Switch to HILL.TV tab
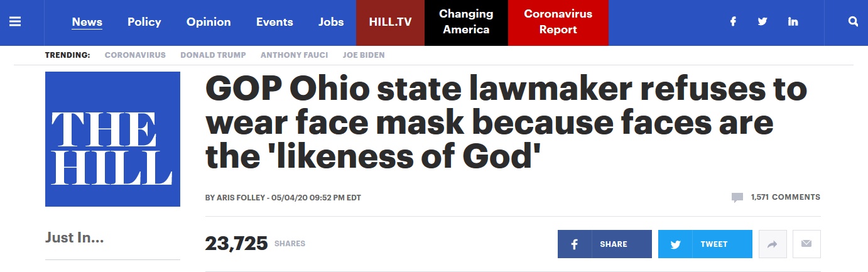Viewport: 868px width, 272px height. 390,22
